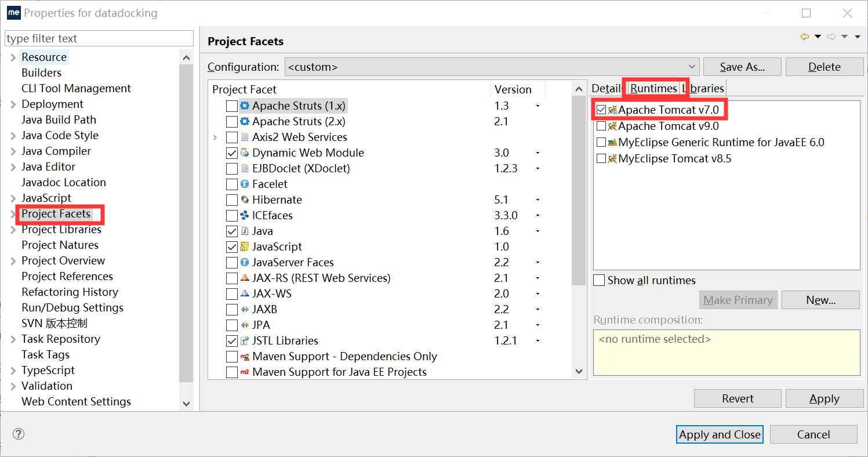Open the Configuration dropdown

[x=492, y=67]
